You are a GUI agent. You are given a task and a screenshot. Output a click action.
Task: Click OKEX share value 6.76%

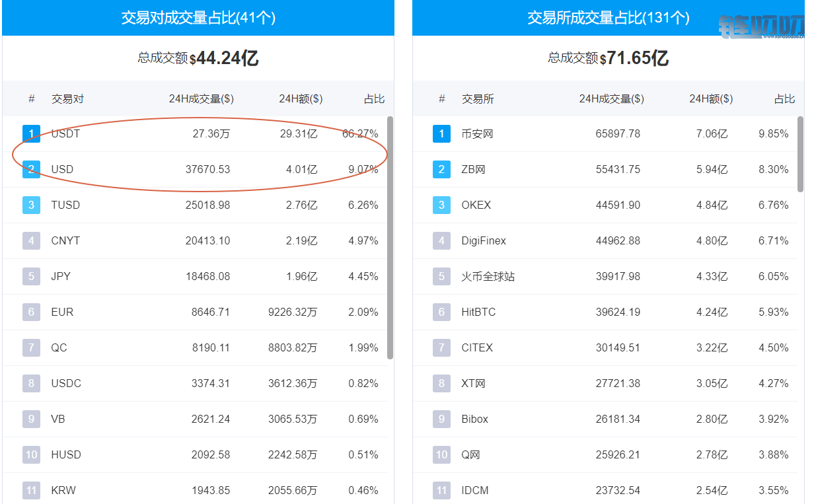774,205
